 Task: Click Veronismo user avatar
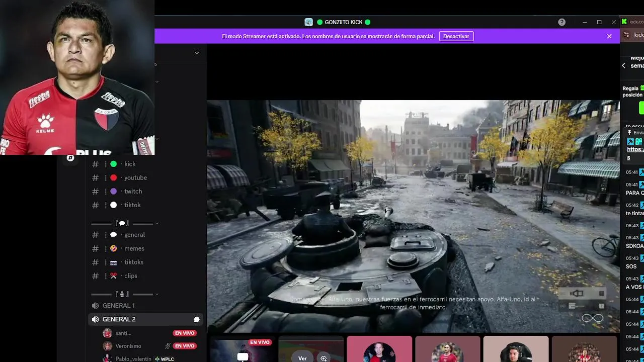(107, 346)
